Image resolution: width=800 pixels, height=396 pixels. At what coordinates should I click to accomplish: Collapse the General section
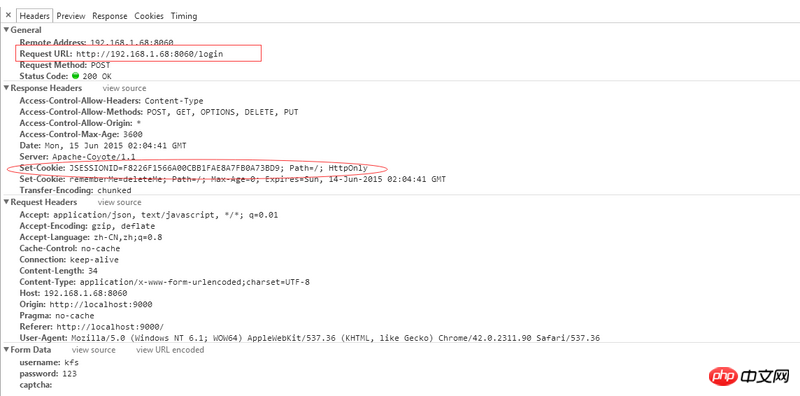tap(7, 30)
